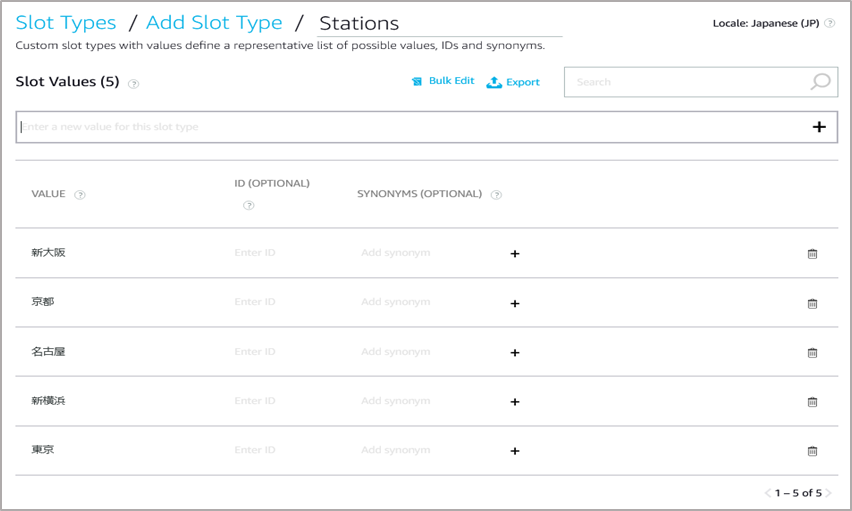852x511 pixels.
Task: Remove the 東京 slot value
Action: (x=812, y=451)
